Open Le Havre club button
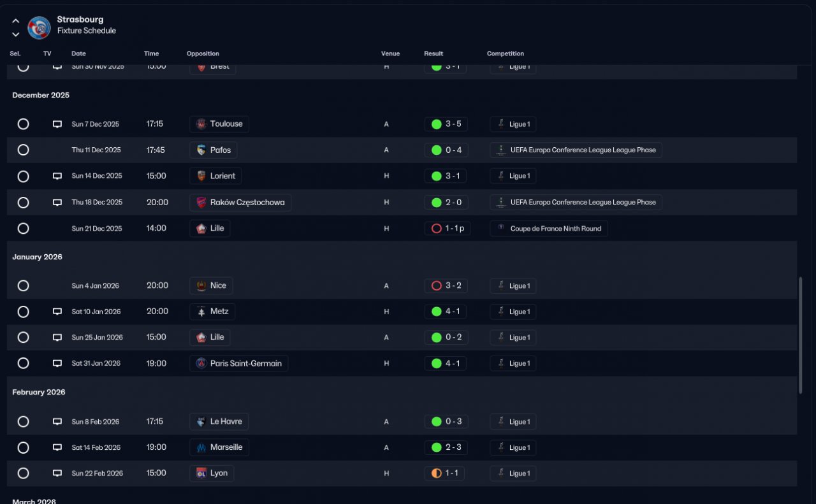Screen dimensions: 816x504 click(x=219, y=421)
